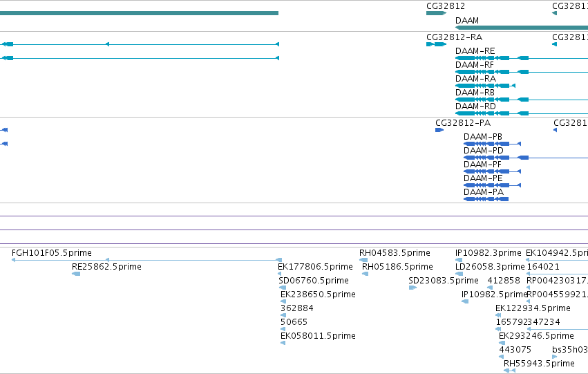Screen dimensions: 588x374
Task: Click the DAAM-RF transcript label
Action: [475, 65]
